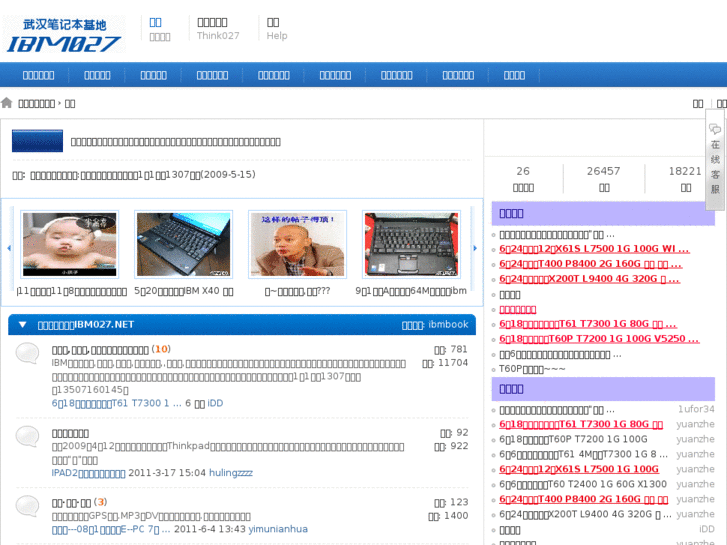Image resolution: width=727 pixels, height=545 pixels.
Task: Open last post link by iDD
Action: pyautogui.click(x=116, y=403)
